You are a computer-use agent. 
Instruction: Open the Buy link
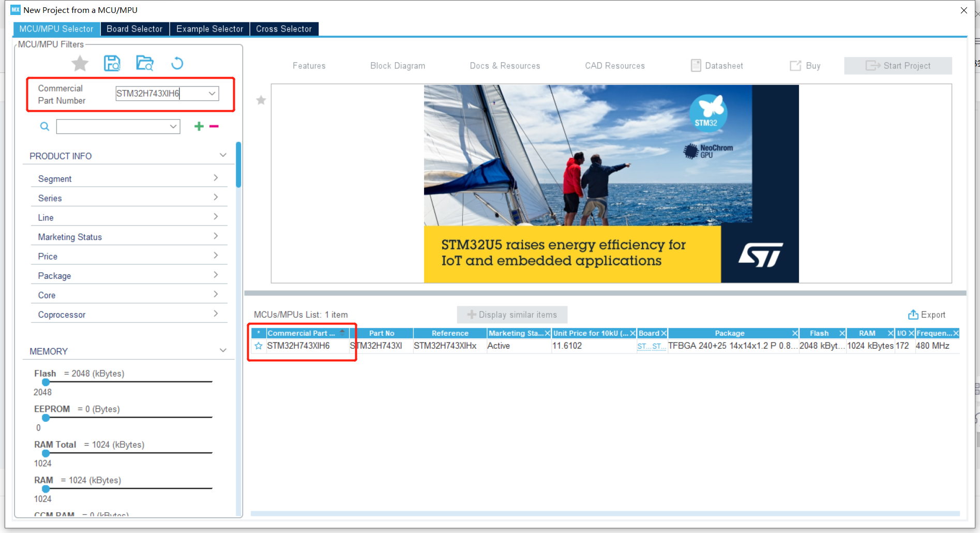805,66
